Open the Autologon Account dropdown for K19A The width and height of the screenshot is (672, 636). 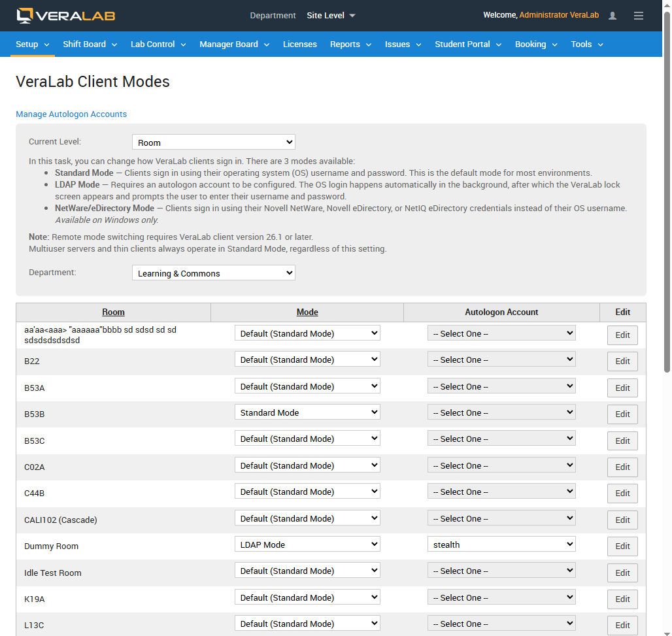point(501,597)
